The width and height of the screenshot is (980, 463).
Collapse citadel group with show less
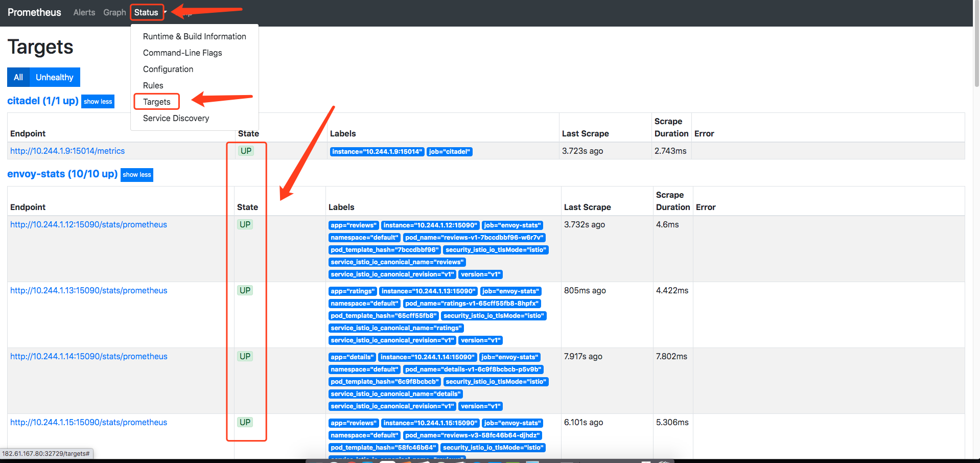point(98,102)
